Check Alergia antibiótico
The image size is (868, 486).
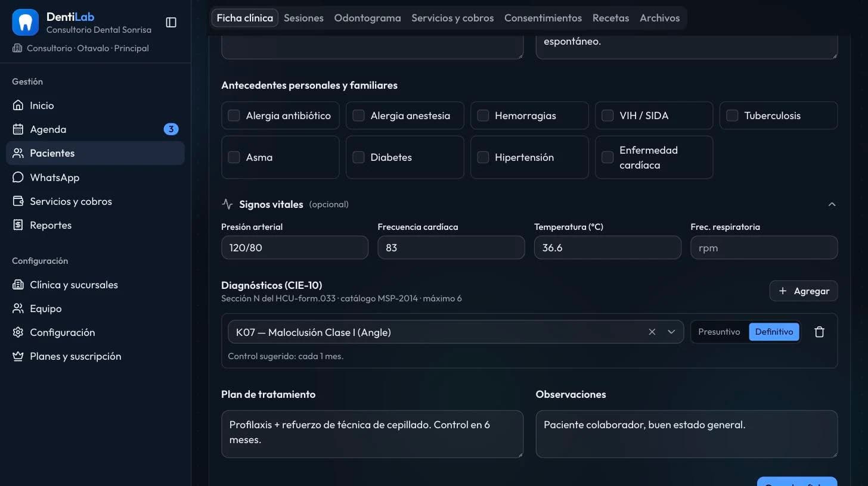[x=234, y=116]
